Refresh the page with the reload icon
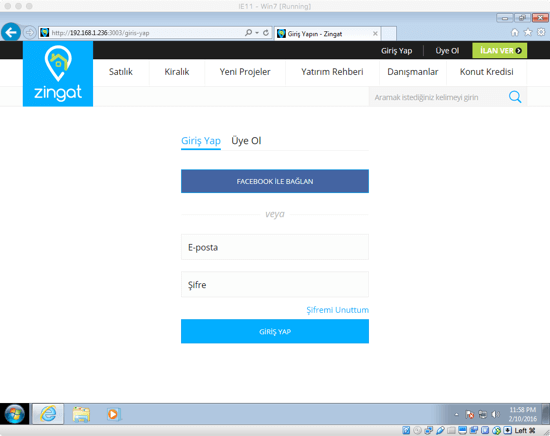This screenshot has height=436, width=550. (x=266, y=33)
